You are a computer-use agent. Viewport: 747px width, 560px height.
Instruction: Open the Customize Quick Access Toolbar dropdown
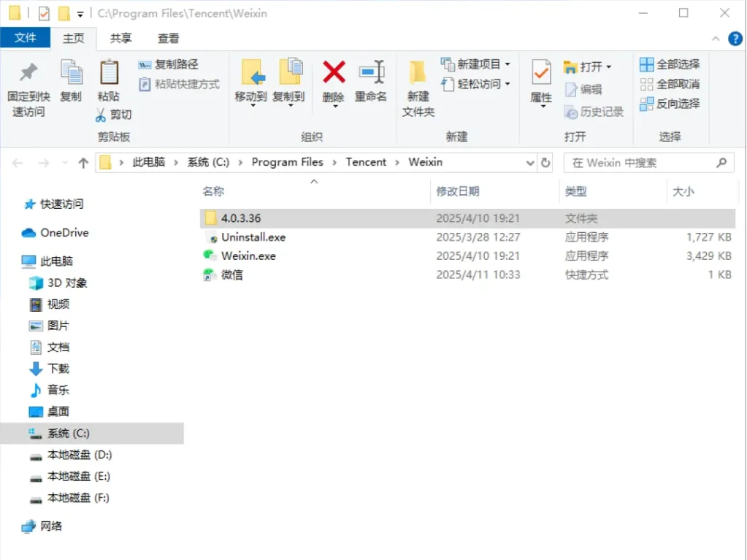tap(80, 15)
